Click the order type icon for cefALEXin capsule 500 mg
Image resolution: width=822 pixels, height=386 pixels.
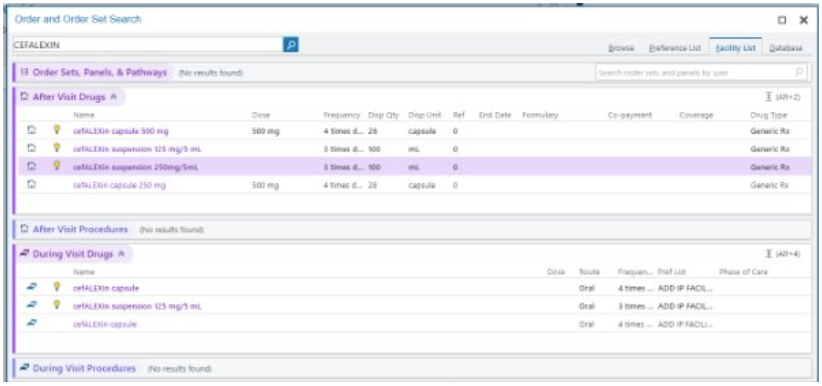(31, 131)
